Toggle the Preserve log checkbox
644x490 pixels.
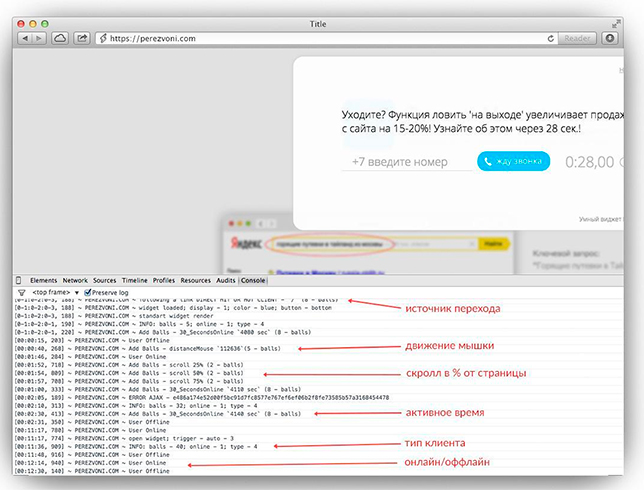pos(87,292)
